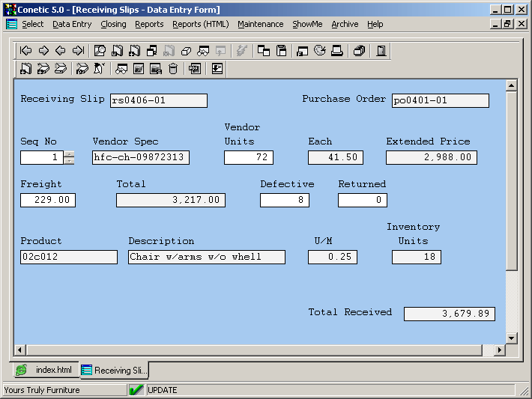532x399 pixels.
Task: Go to first record arrow icon
Action: 26,51
